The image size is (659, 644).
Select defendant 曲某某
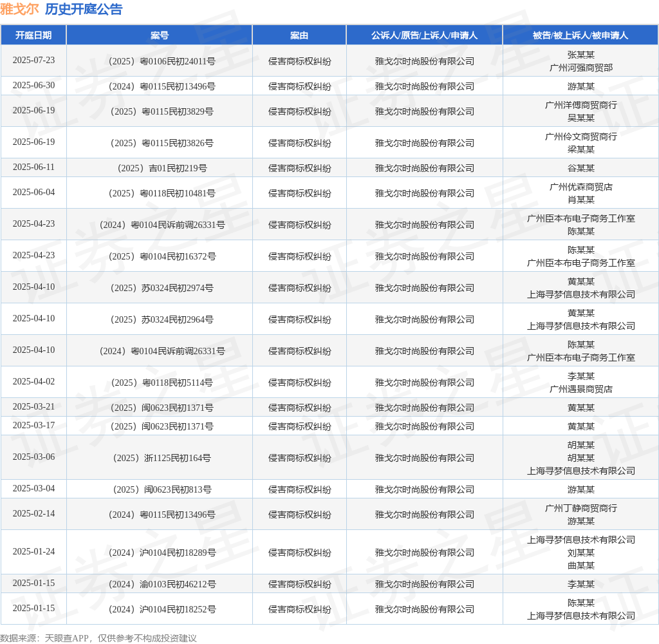tap(581, 566)
